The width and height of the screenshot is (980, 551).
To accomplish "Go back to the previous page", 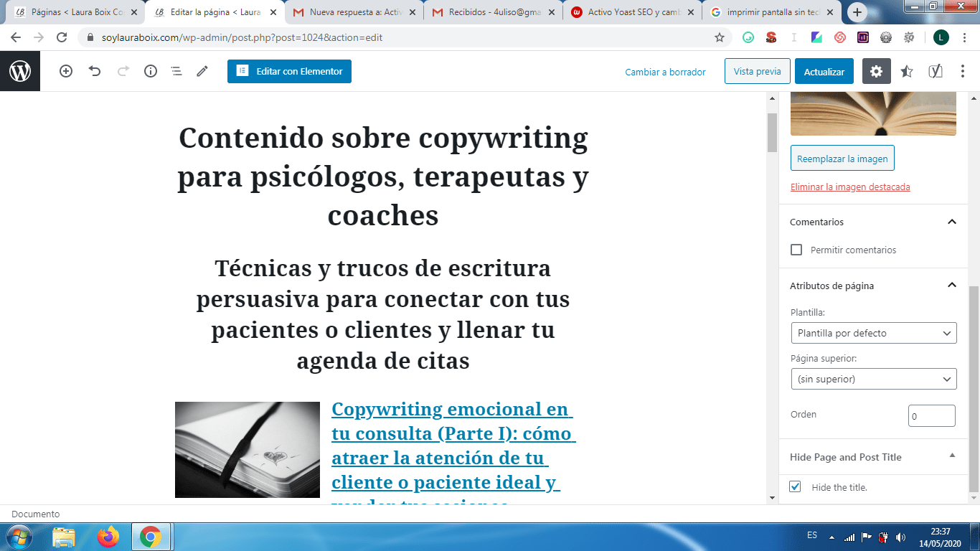I will coord(16,37).
